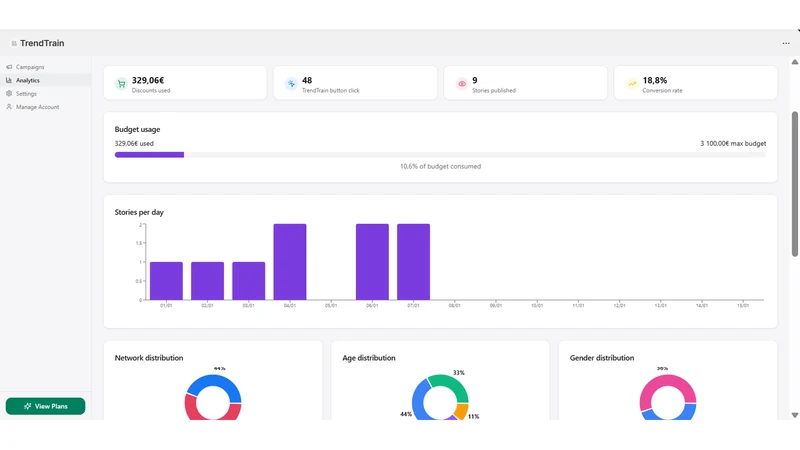Click the Network distribution heading

click(x=149, y=358)
